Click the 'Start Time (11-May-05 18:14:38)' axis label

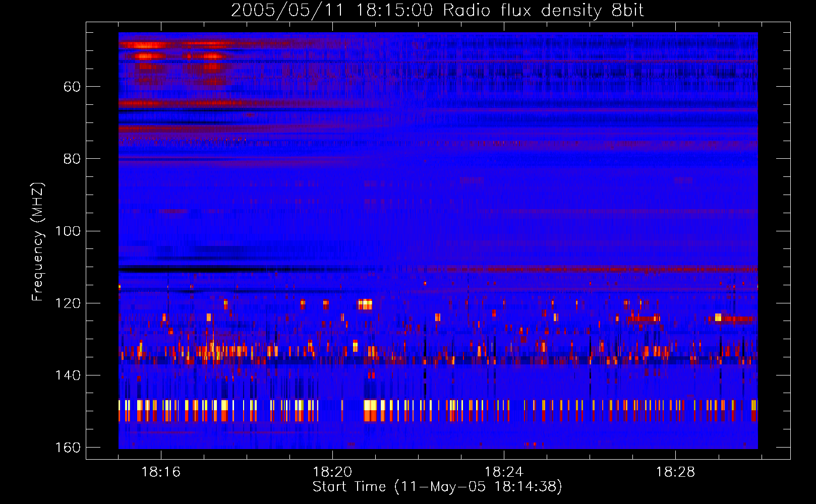437,486
